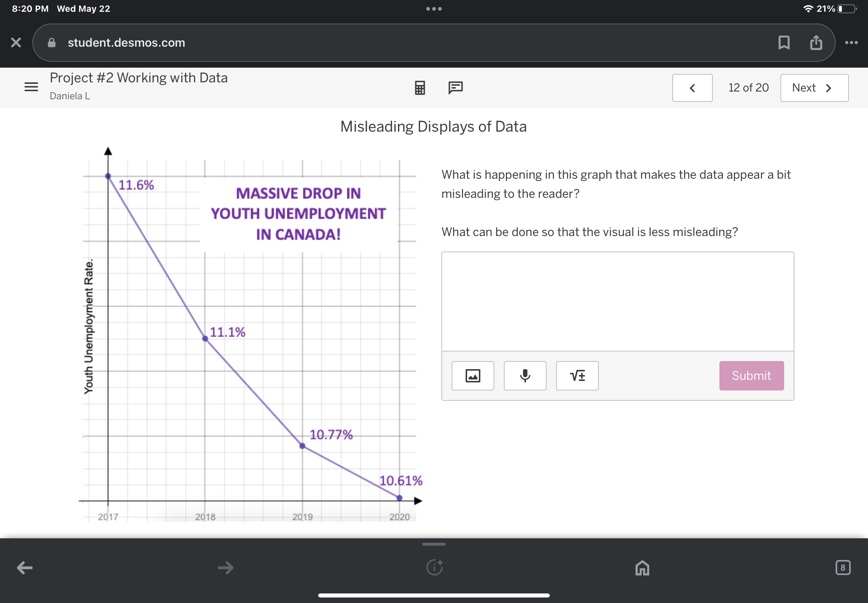Screen dimensions: 868x603
Task: Go to the browser home page
Action: (642, 567)
